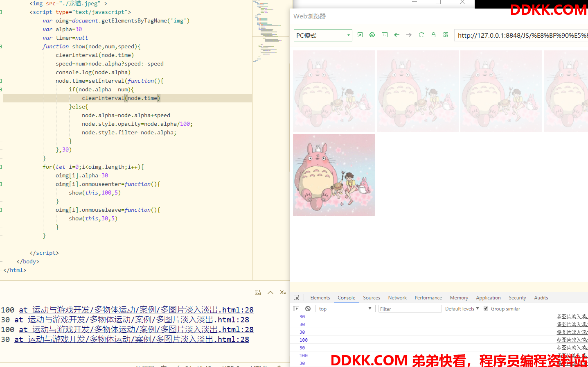The image size is (588, 367).
Task: Collapse the HBuilder console panel with the chevron
Action: tap(270, 292)
